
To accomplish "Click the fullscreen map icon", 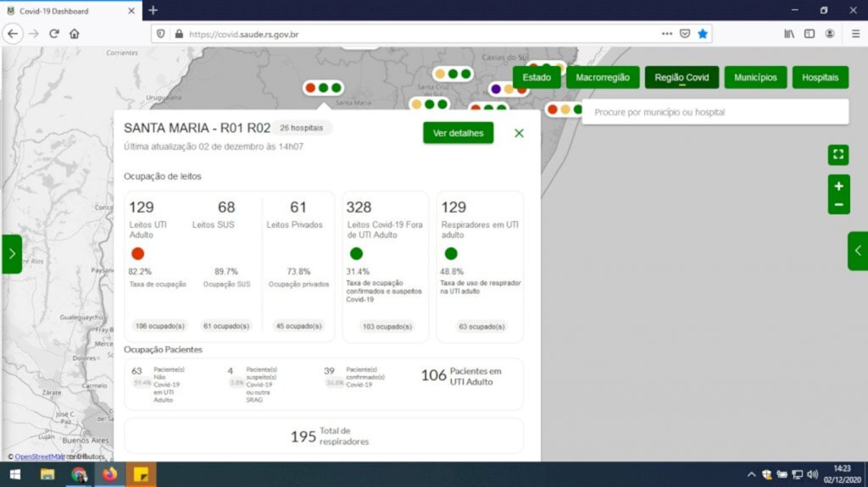I will [x=838, y=154].
